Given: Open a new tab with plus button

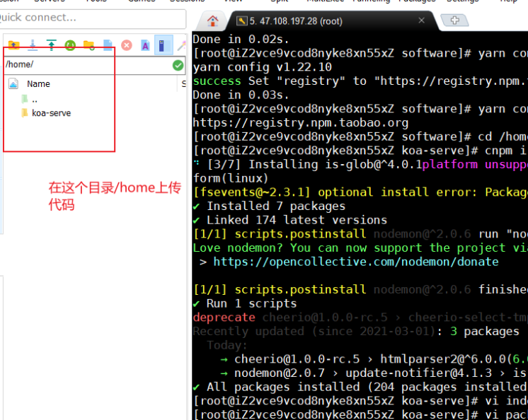Looking at the screenshot, I should click(454, 21).
